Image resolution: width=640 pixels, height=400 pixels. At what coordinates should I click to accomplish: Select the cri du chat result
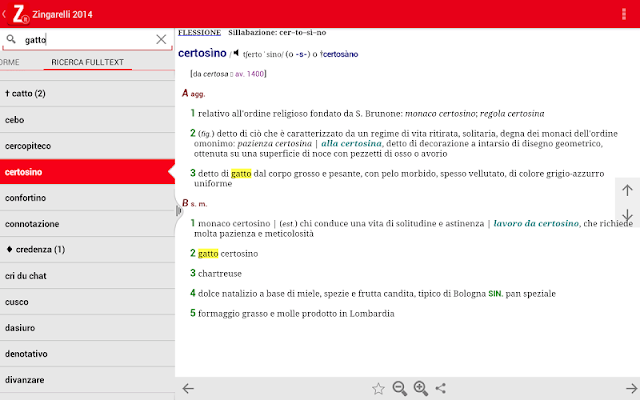(x=87, y=276)
